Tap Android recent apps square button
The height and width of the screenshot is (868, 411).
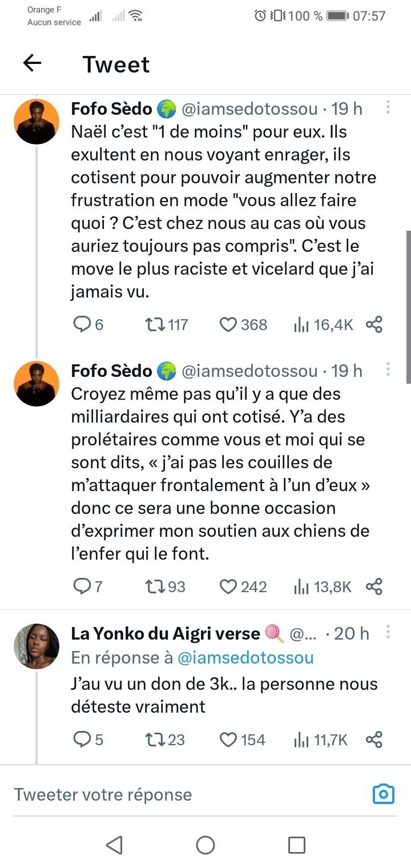[x=297, y=845]
